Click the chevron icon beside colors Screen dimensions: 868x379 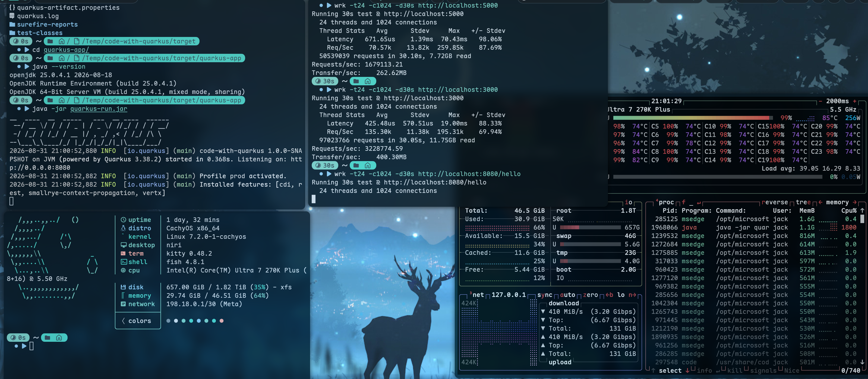pyautogui.click(x=123, y=321)
